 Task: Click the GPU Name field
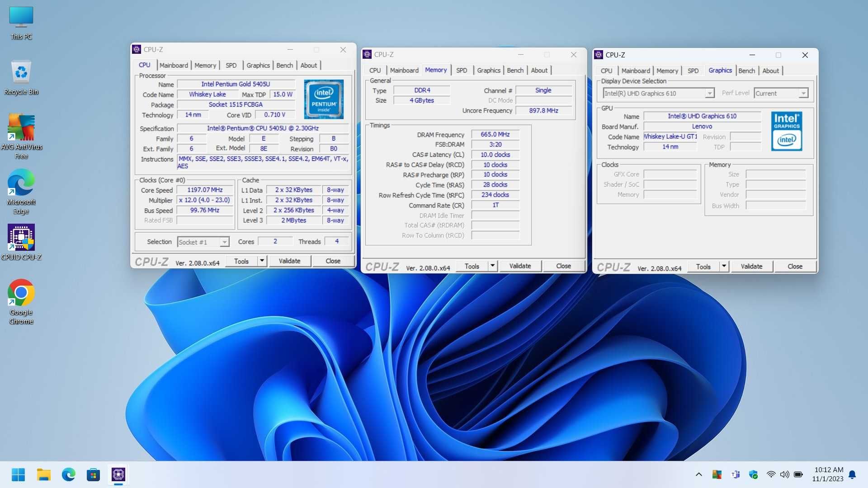pos(702,116)
